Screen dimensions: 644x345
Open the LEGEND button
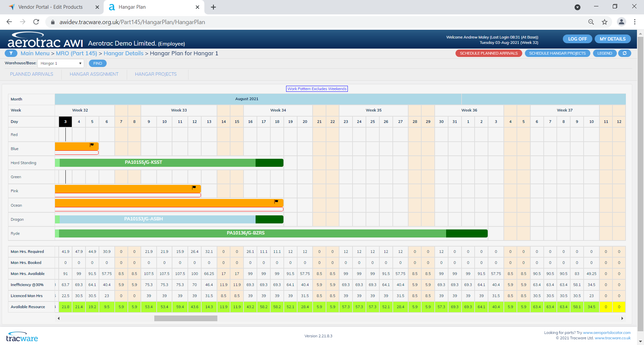point(604,53)
